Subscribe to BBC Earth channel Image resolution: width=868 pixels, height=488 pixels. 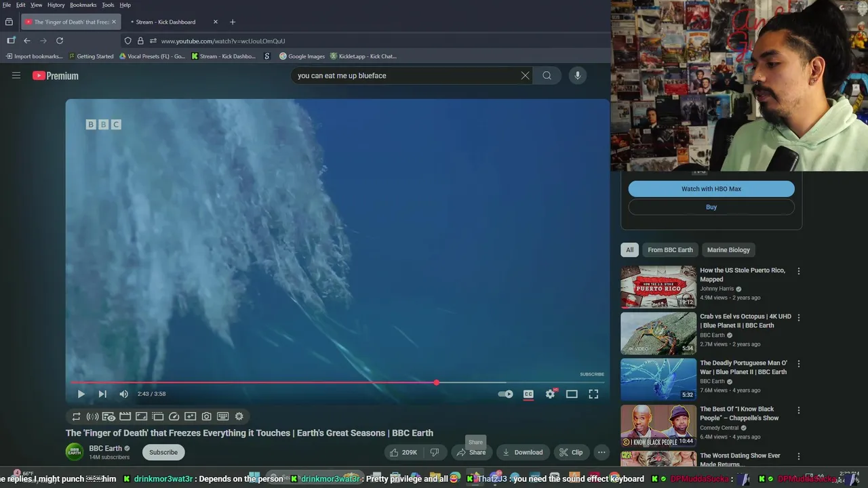click(163, 452)
